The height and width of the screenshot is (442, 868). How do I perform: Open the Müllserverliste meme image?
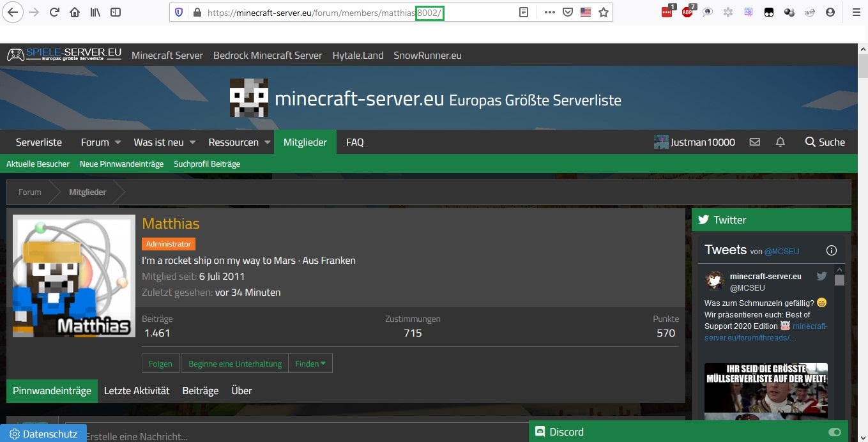[766, 391]
